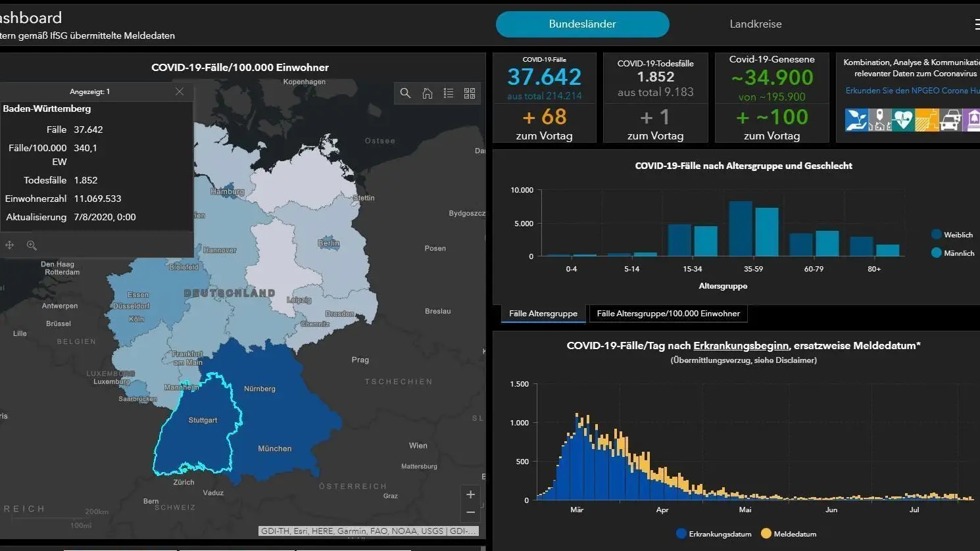980x551 pixels.
Task: Open the plant-in-hand hub icon
Action: 856,120
